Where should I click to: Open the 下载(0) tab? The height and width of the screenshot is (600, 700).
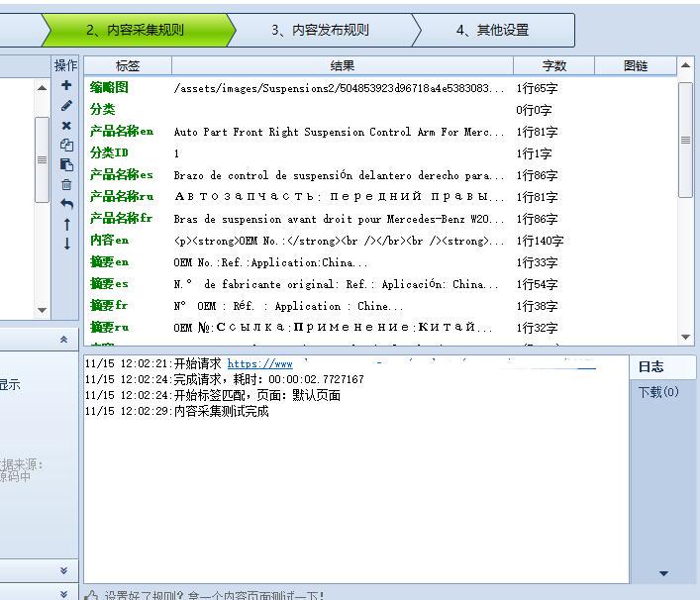(x=657, y=392)
